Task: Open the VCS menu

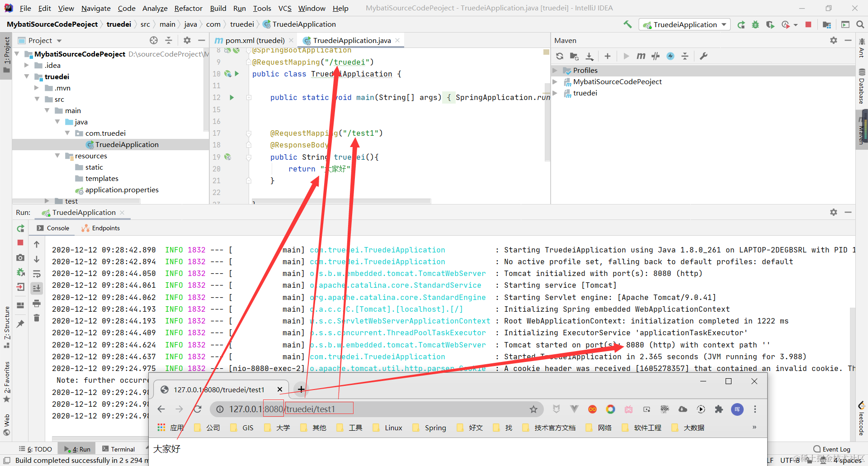Action: click(285, 8)
